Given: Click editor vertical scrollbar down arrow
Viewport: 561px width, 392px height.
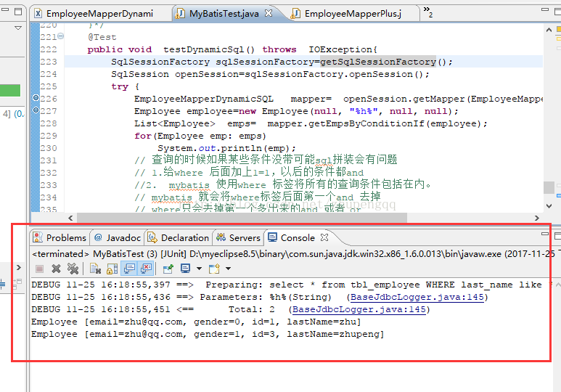Looking at the screenshot, I should [549, 205].
